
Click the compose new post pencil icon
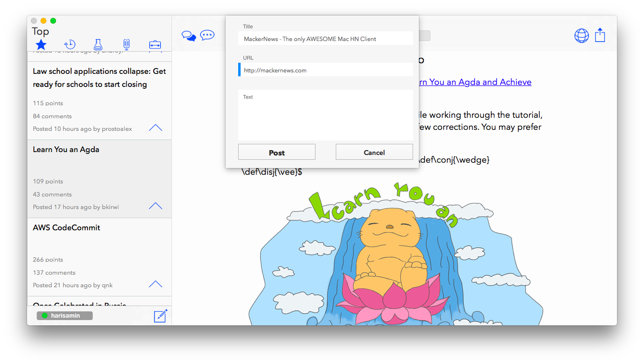pos(160,316)
